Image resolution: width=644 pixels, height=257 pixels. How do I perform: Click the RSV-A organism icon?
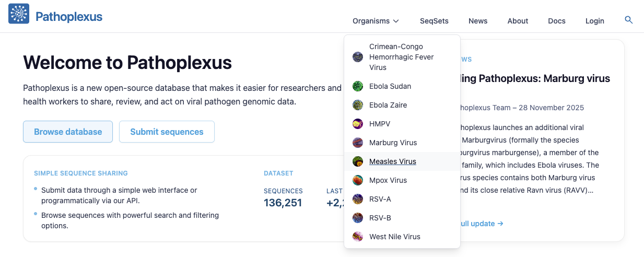point(358,199)
